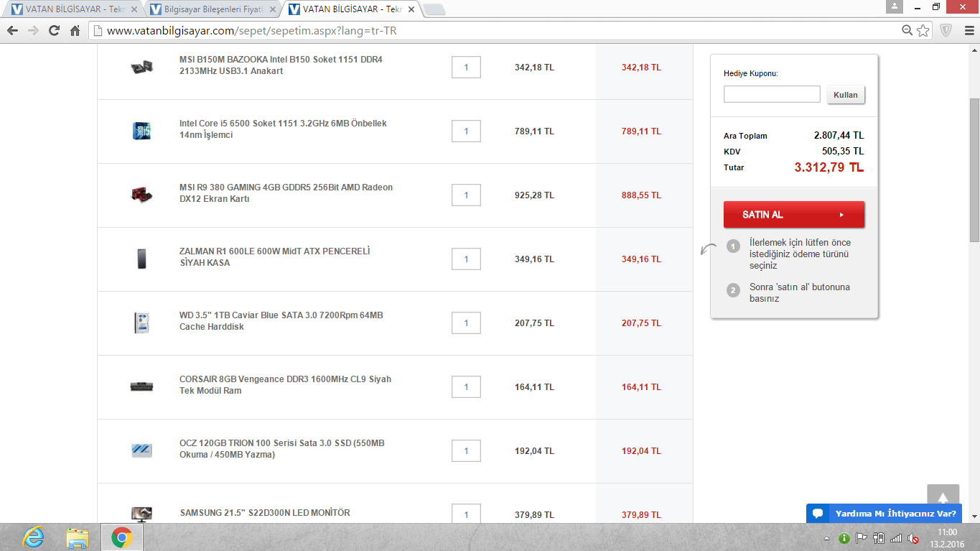
Task: Click the MSI R9 380 graphics card thumbnail
Action: pyautogui.click(x=142, y=195)
